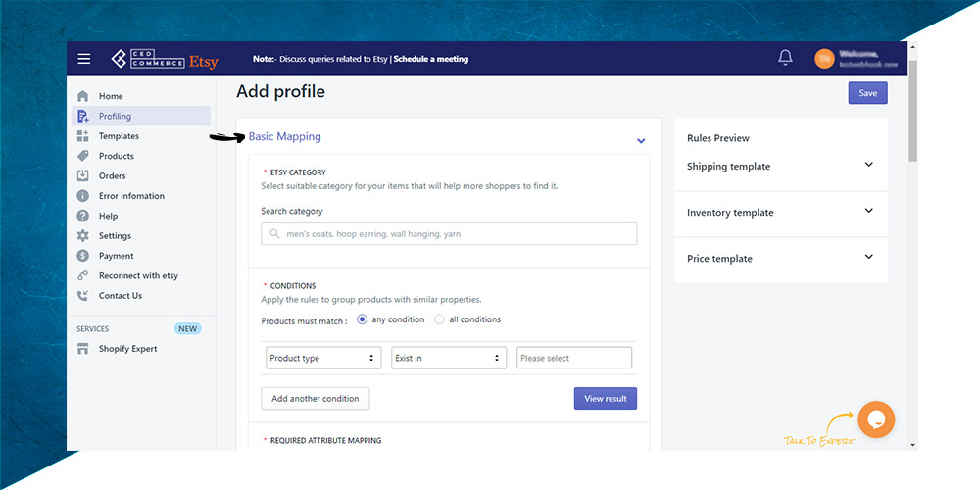Viewport: 980px width, 490px height.
Task: Click the Rules Preview heading
Action: point(718,138)
